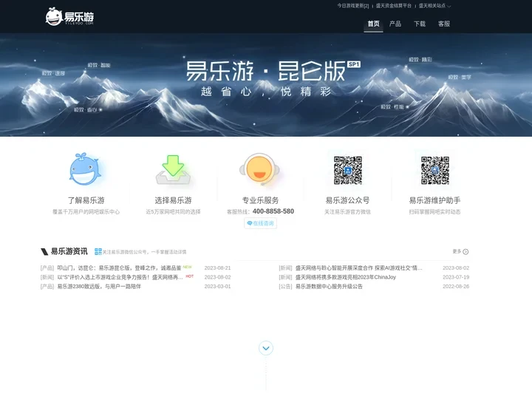Image resolution: width=532 pixels, height=399 pixels.
Task: Click the hotline number 400-8858-580
Action: tap(273, 211)
